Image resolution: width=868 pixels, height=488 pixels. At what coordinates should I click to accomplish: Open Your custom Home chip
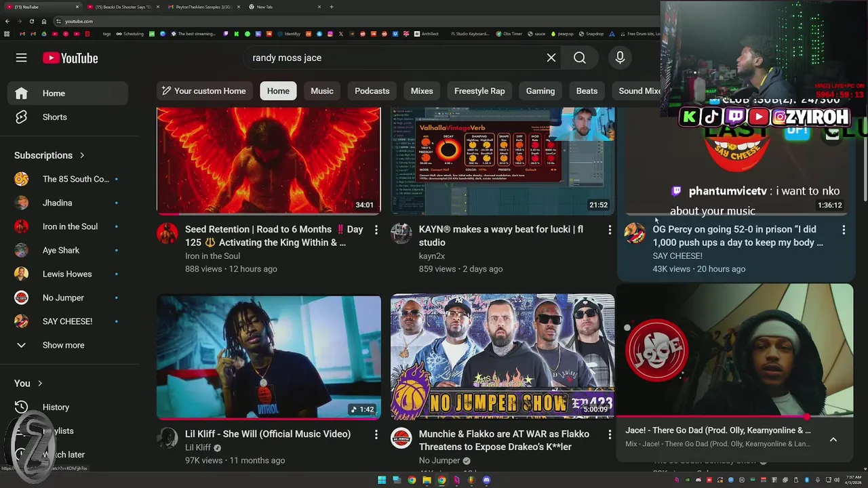[205, 91]
